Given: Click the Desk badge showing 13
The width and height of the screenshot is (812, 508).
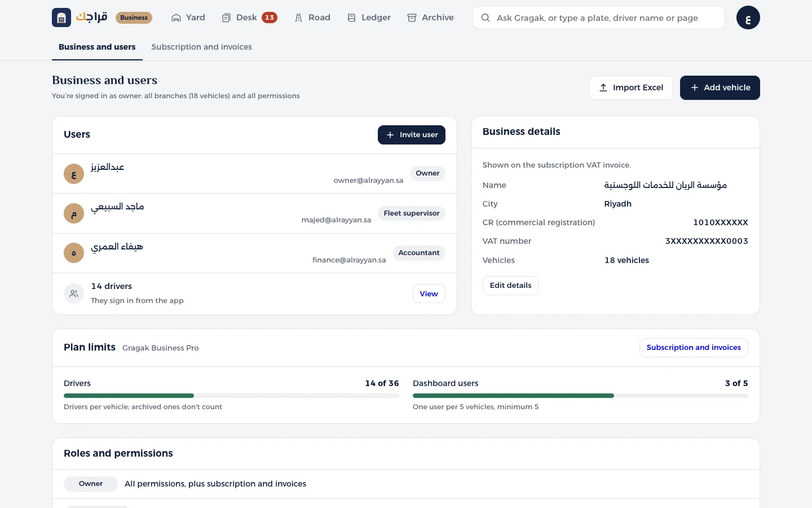Looking at the screenshot, I should click(270, 17).
